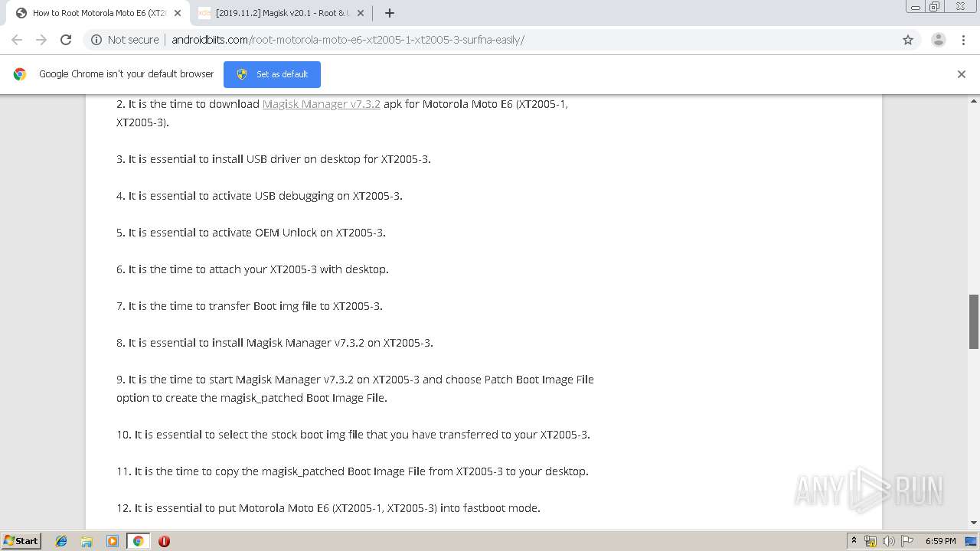980x551 pixels.
Task: Reload the current page
Action: 66,40
